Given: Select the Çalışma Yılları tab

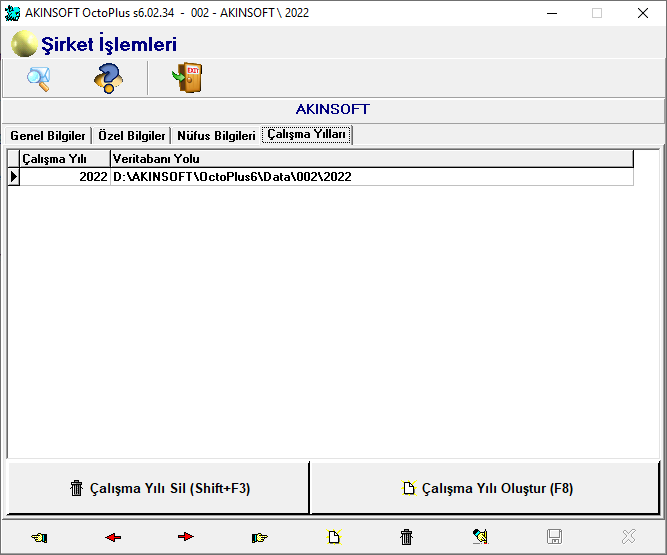Looking at the screenshot, I should (306, 134).
